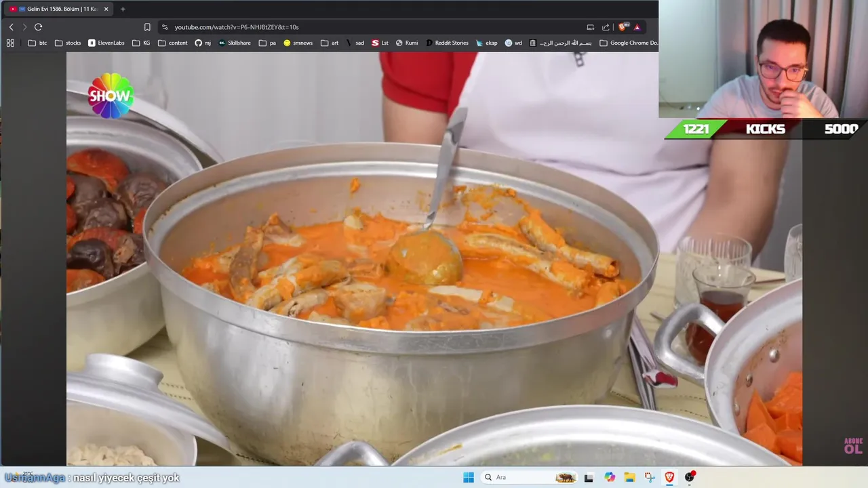Open the ekap bookmark
Viewport: 868px width, 488px height.
pos(487,43)
